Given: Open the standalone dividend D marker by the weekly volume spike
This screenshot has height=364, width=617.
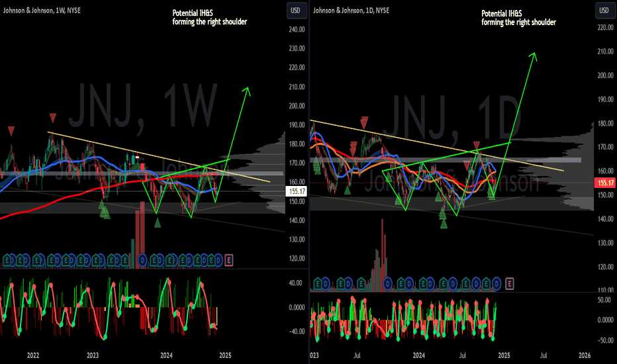Looking at the screenshot, I should [142, 260].
